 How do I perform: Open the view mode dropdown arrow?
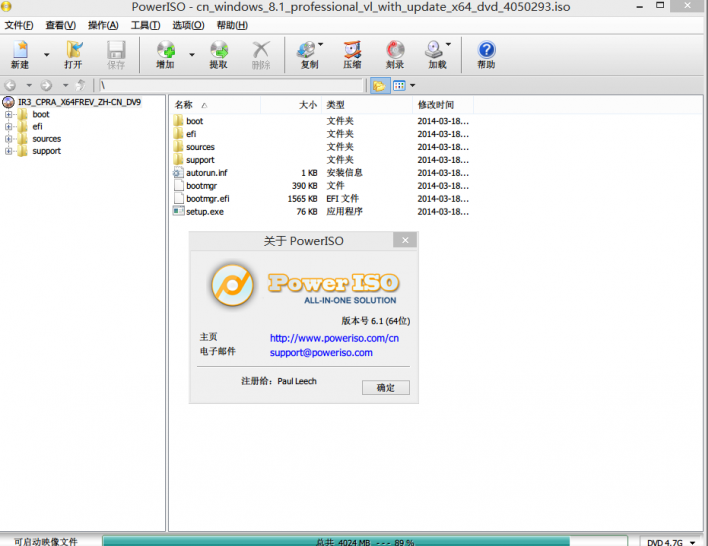413,85
